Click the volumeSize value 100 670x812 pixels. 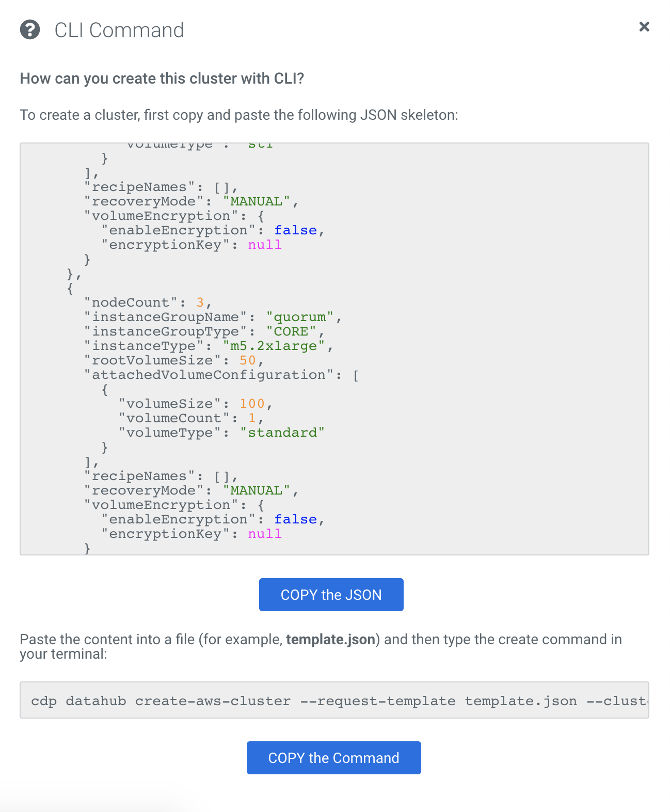[x=252, y=404]
